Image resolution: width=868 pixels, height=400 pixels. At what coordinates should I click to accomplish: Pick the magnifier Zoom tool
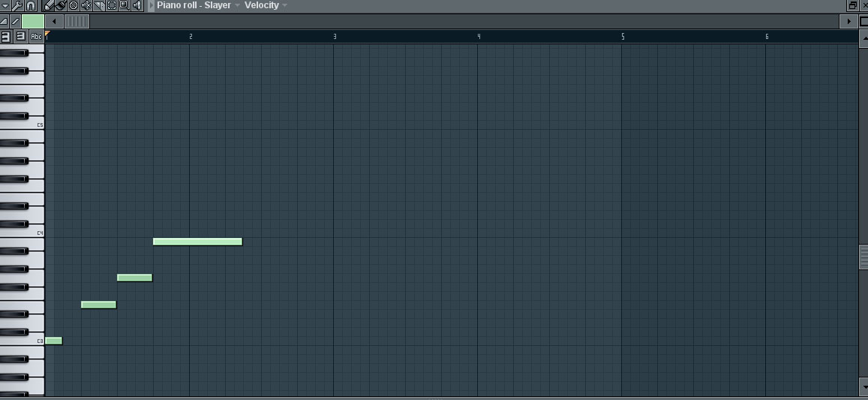[x=125, y=5]
